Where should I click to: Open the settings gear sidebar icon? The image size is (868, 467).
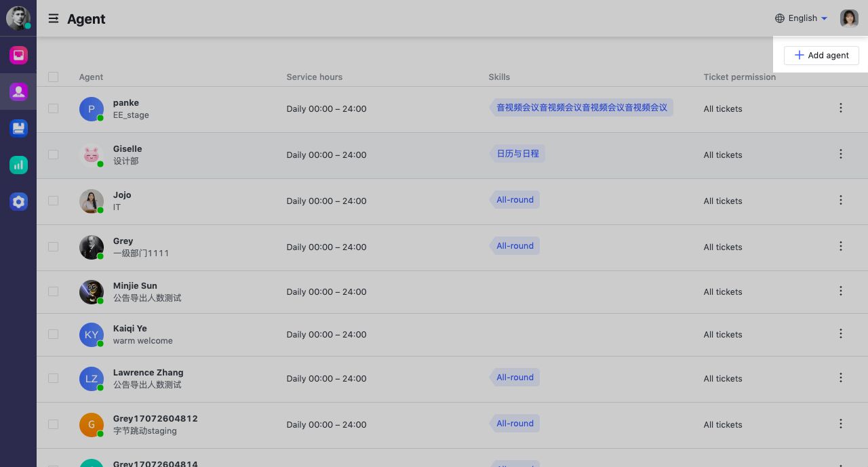coord(18,201)
